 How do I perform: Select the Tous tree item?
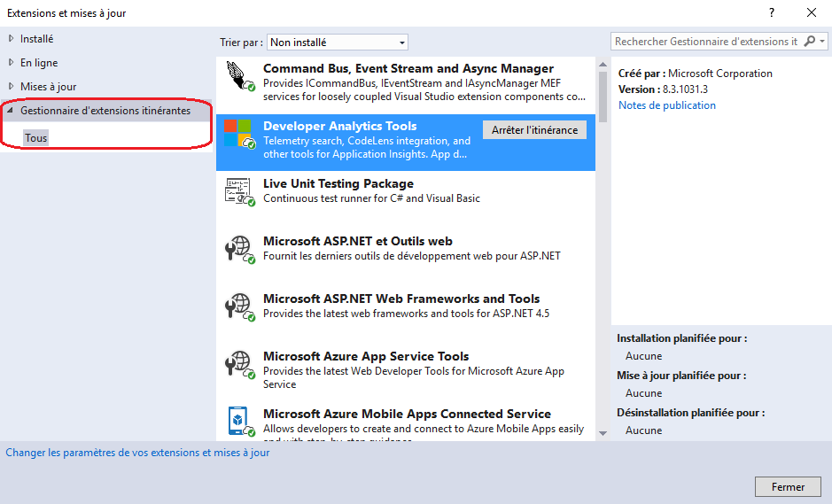36,138
